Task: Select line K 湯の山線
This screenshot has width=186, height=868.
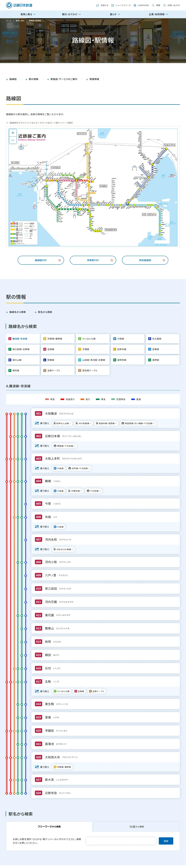Action: click(23, 360)
